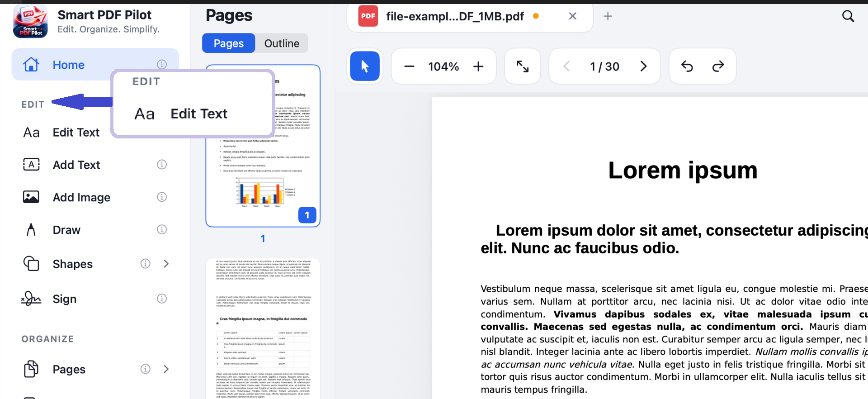Switch to the Outline tab
Screen dimensions: 868x399
(x=282, y=43)
